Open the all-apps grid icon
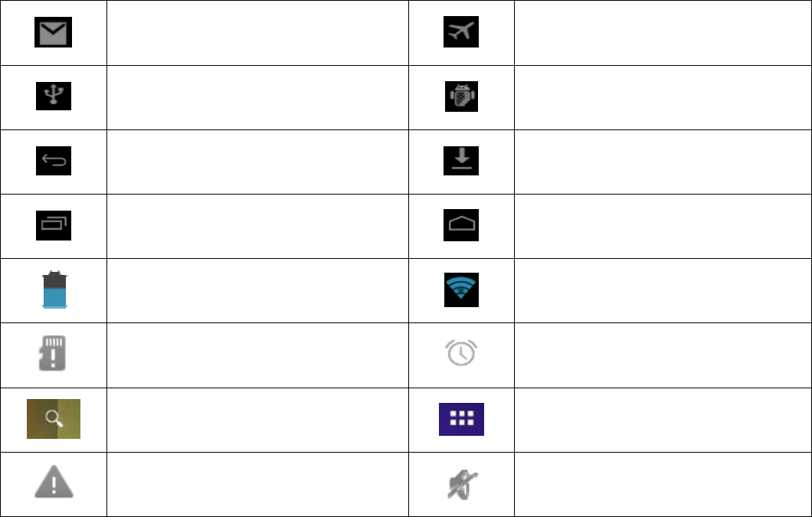Viewport: 812px width, 517px height. coord(461,419)
